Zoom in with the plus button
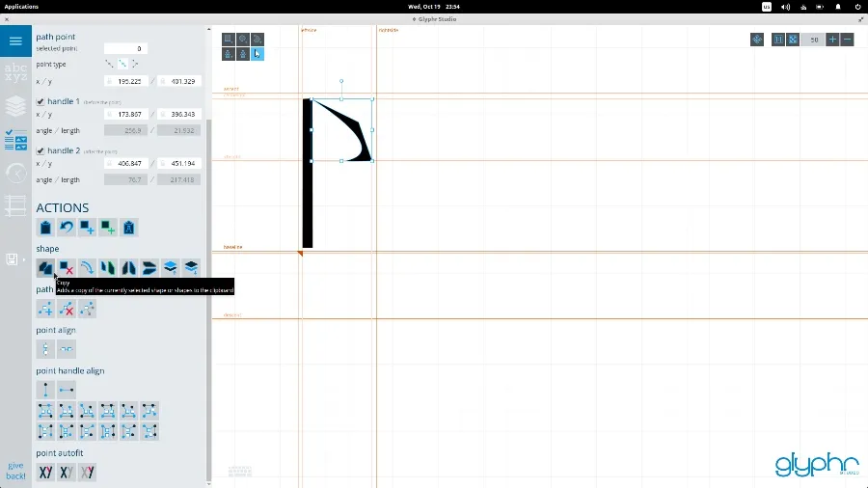The height and width of the screenshot is (488, 868). 832,40
